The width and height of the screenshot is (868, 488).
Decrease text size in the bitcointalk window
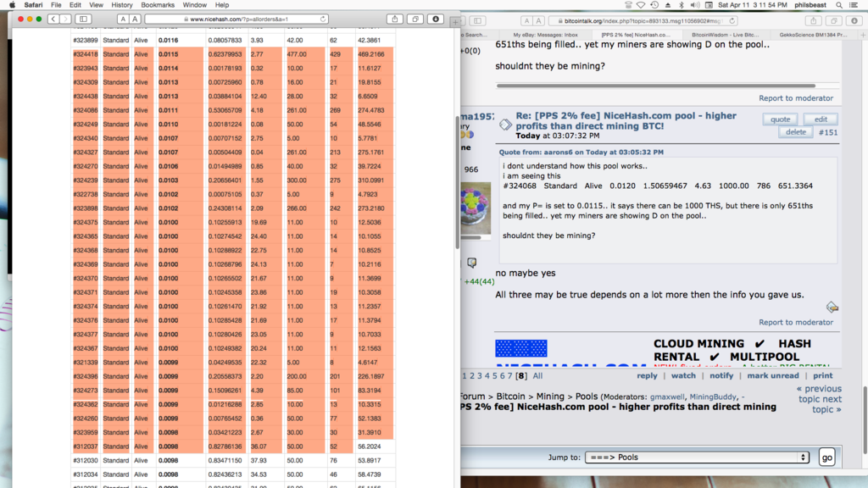coord(526,20)
